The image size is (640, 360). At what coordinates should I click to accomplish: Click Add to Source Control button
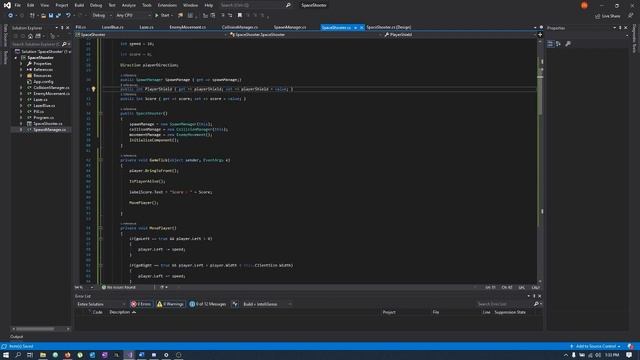click(x=596, y=346)
